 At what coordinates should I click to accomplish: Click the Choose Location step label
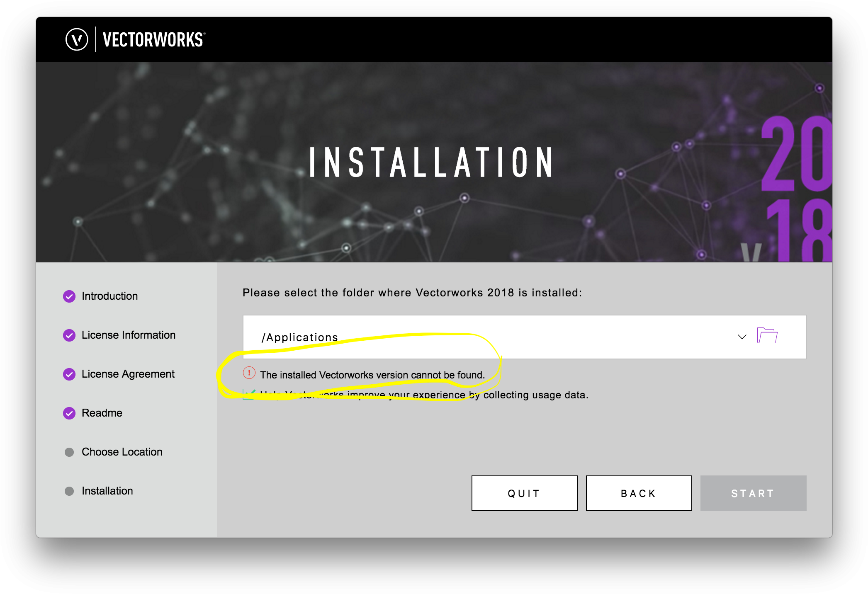[x=122, y=452]
